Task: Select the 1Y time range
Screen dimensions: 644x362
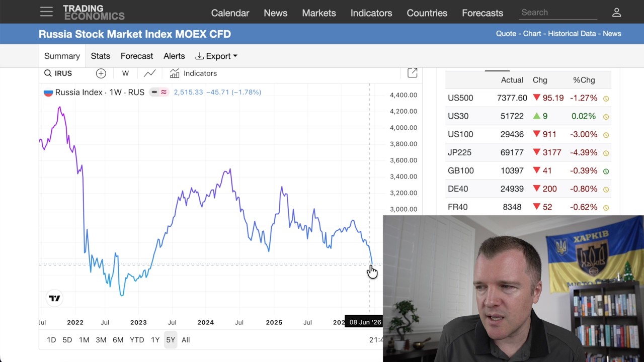Action: [x=155, y=340]
